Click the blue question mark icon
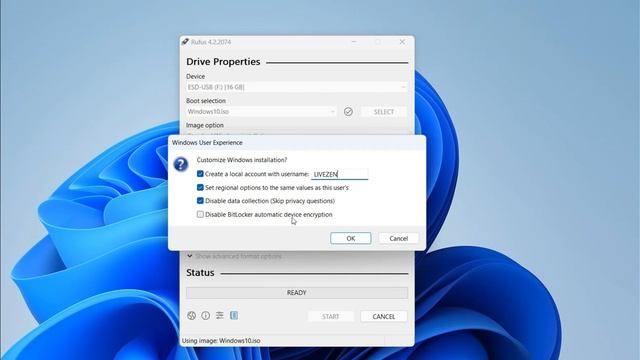This screenshot has width=640, height=360. tap(181, 164)
